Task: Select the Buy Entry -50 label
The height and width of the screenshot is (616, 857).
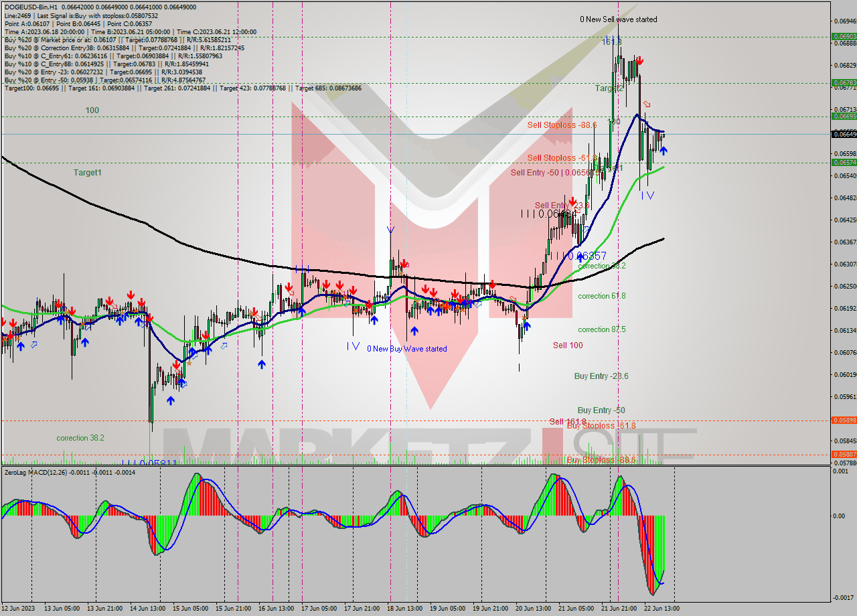Action: pyautogui.click(x=601, y=410)
